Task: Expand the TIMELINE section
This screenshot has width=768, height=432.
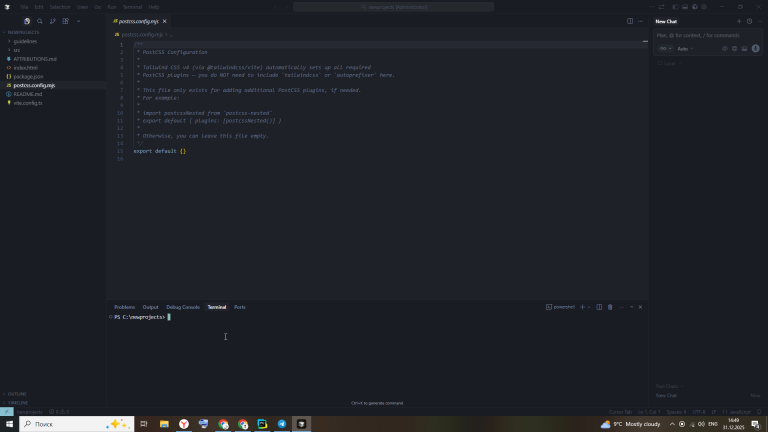Action: [x=53, y=403]
